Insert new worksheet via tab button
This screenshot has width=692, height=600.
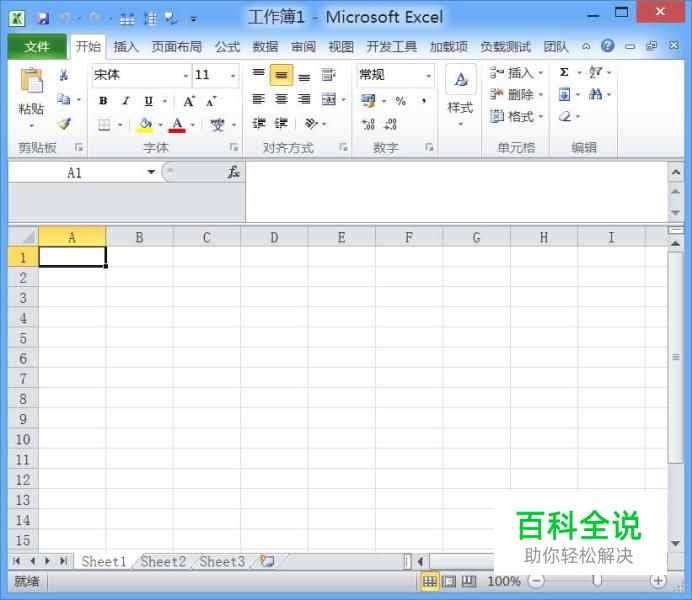coord(267,561)
